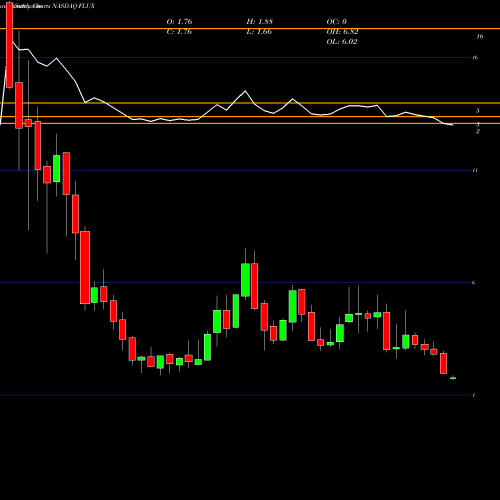
Task: Select the tallest green candle at chart peak
Action: pos(245,280)
